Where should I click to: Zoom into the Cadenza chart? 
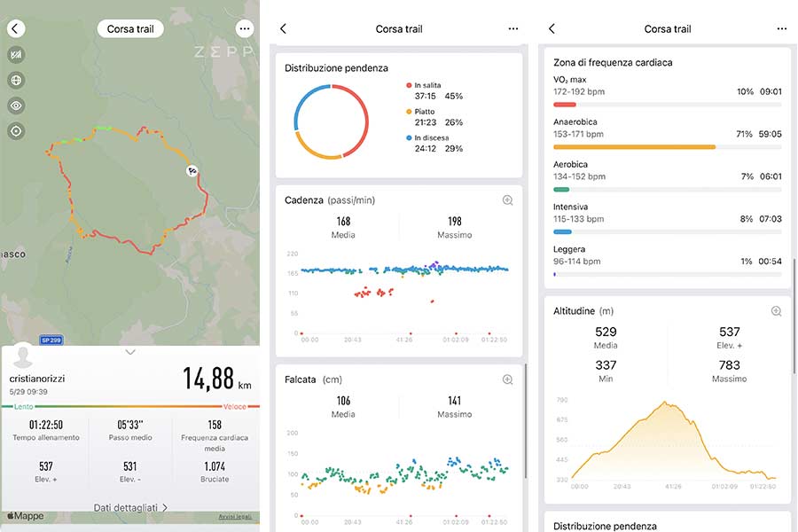507,200
